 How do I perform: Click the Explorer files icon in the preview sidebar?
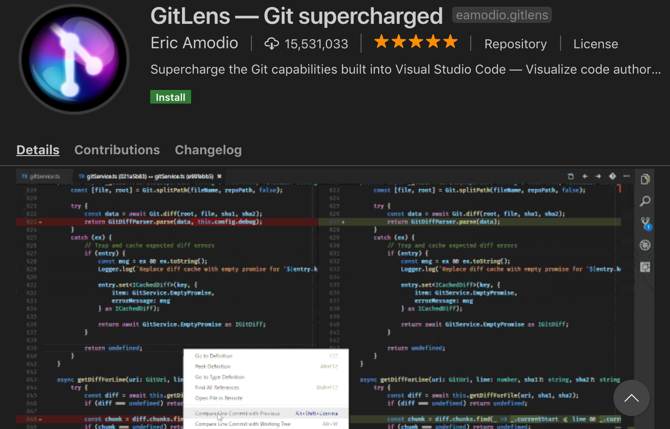click(646, 180)
